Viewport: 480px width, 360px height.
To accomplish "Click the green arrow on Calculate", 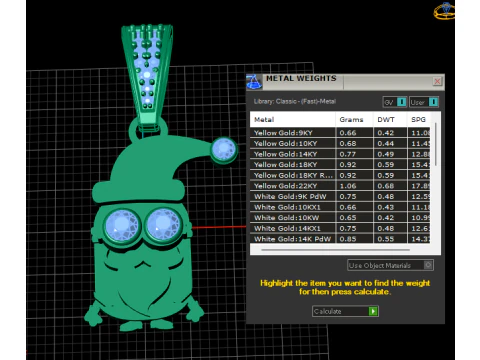I will tap(373, 311).
